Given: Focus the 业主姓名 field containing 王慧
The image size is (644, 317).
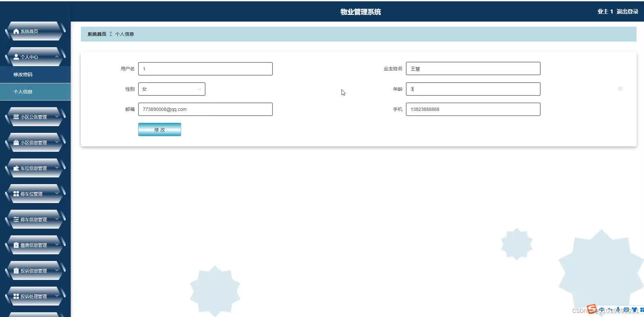Looking at the screenshot, I should click(x=473, y=68).
